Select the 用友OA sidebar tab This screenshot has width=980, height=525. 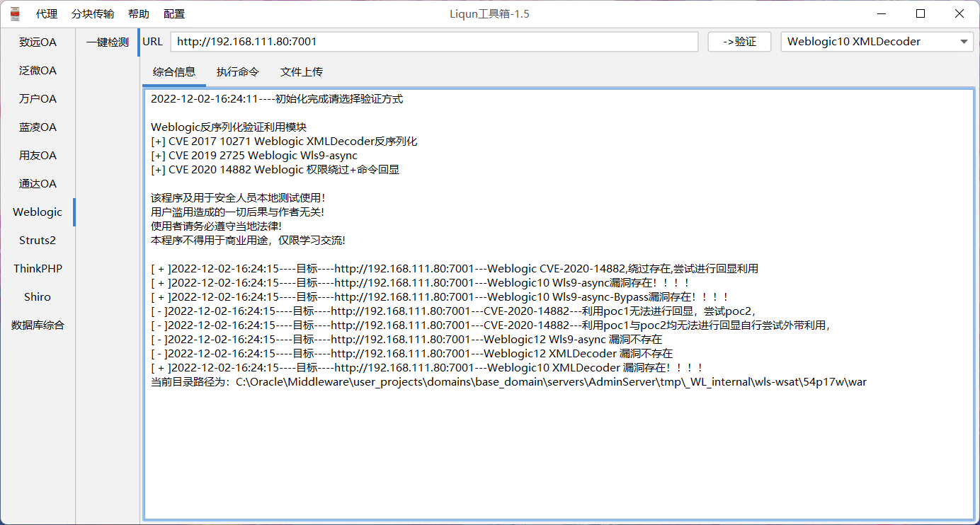point(38,156)
